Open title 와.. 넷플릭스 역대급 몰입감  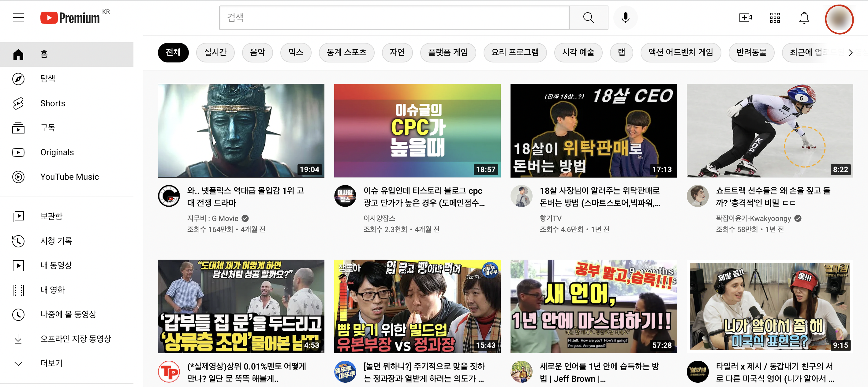246,197
